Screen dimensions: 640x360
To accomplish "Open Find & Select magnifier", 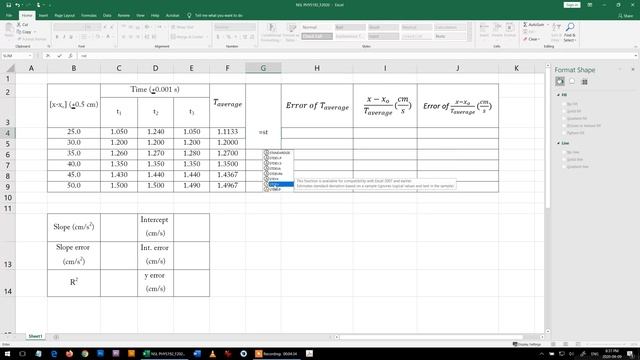I will pos(570,32).
